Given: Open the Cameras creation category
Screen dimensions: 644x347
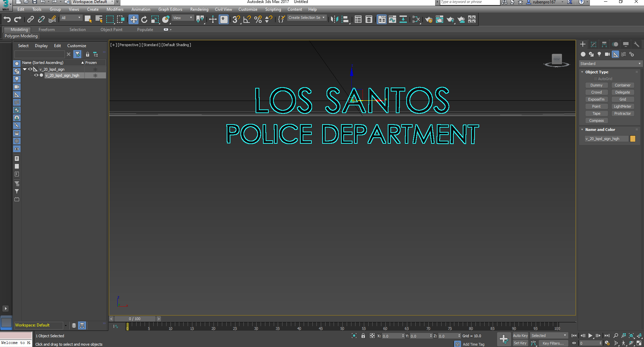Looking at the screenshot, I should [x=607, y=54].
